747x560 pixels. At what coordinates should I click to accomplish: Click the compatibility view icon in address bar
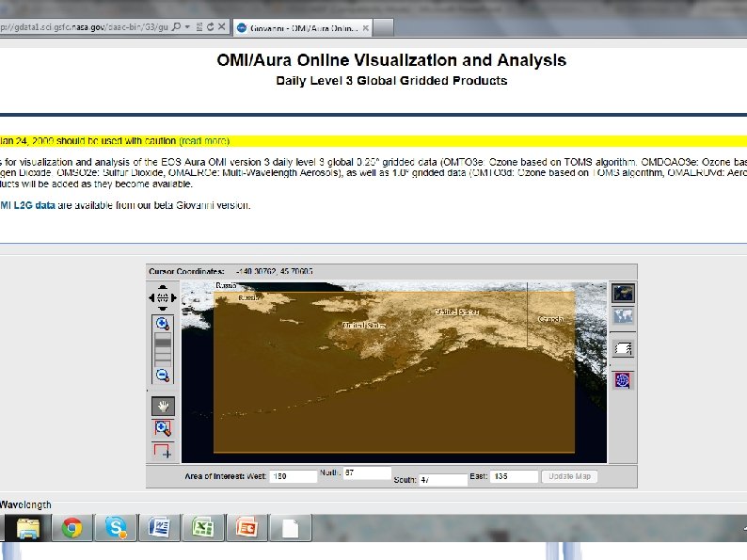(199, 27)
